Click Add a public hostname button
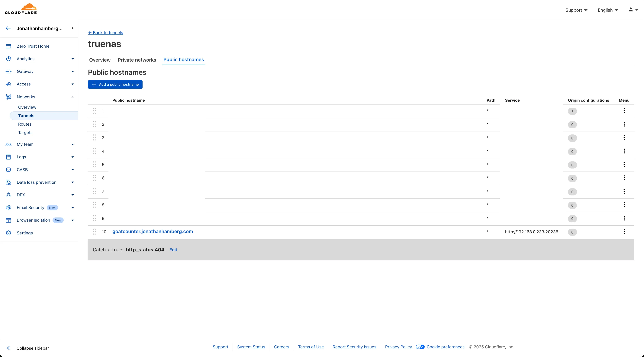Screen dimensions: 644x357 [115, 85]
